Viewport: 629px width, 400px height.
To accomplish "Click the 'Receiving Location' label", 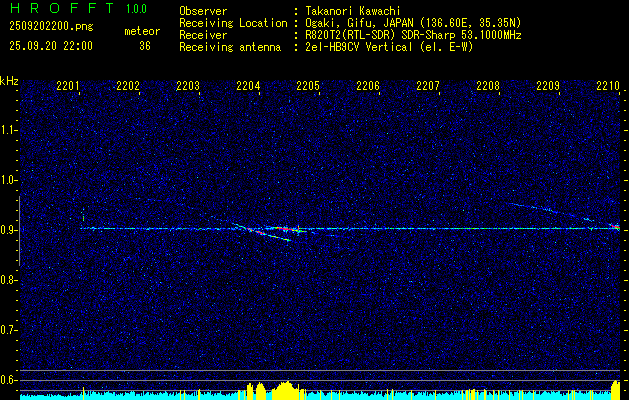I will coord(233,23).
